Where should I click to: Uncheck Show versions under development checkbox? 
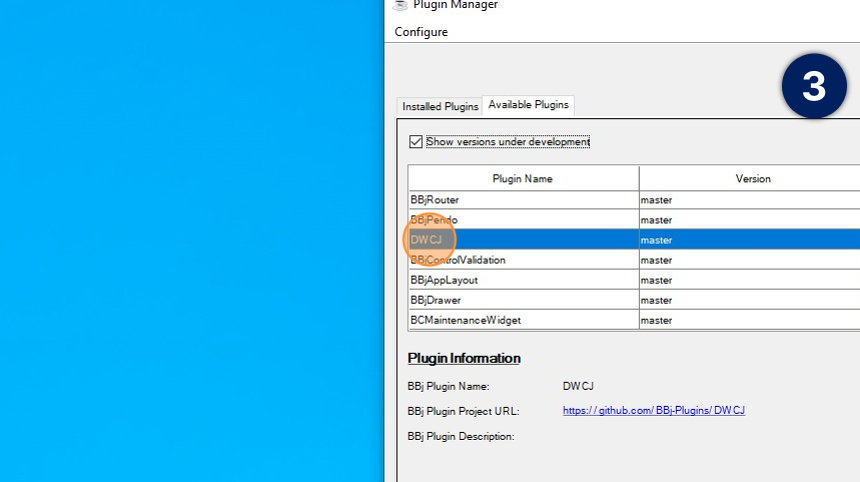(x=416, y=142)
